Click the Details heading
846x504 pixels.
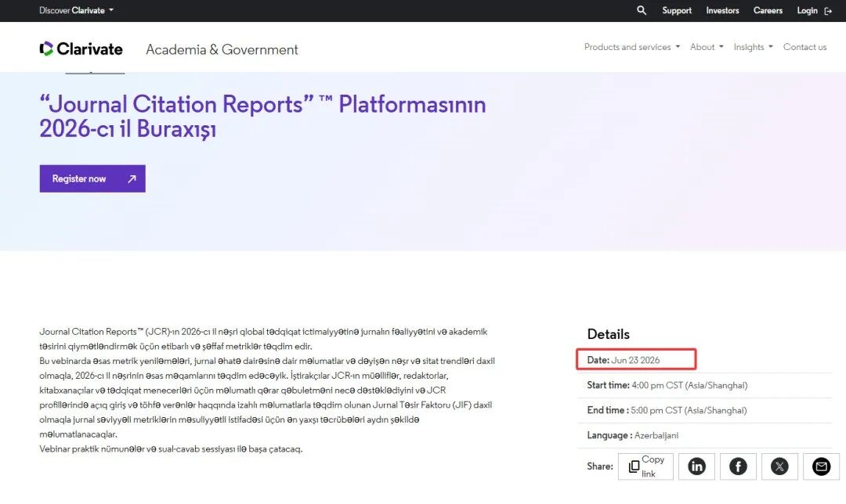[x=608, y=334]
